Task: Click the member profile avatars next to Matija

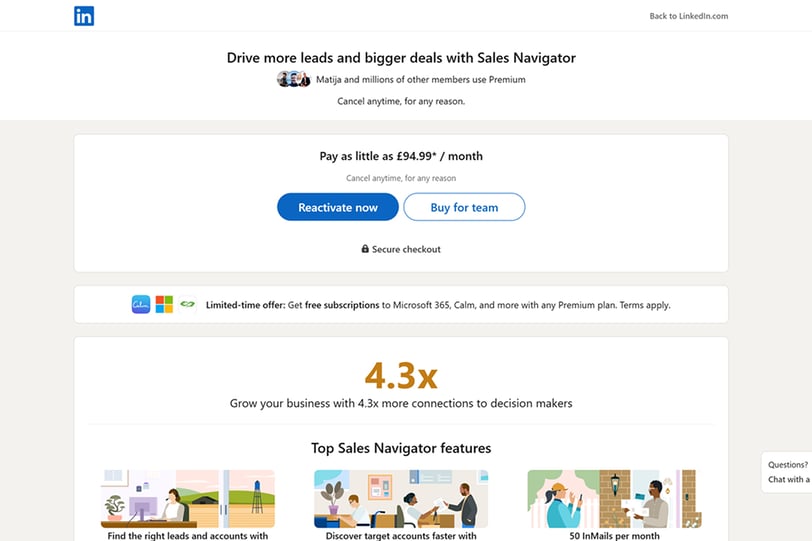Action: (294, 79)
